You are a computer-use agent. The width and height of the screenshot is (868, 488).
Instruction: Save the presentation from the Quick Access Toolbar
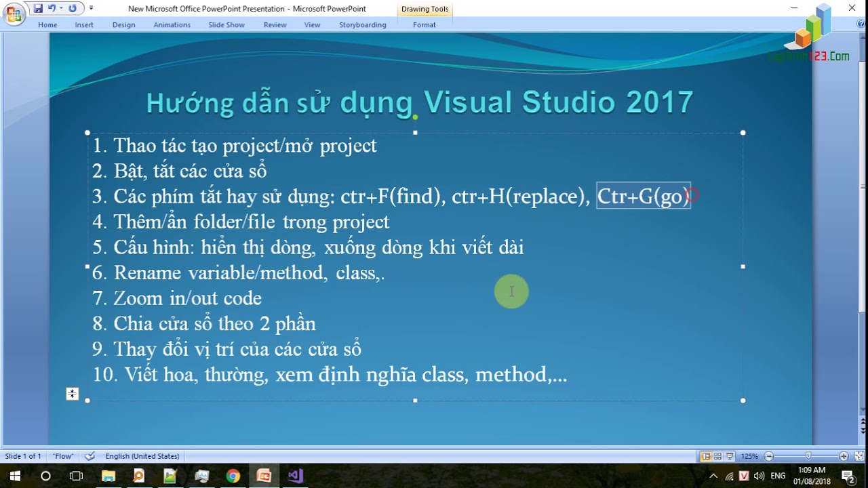(38, 9)
